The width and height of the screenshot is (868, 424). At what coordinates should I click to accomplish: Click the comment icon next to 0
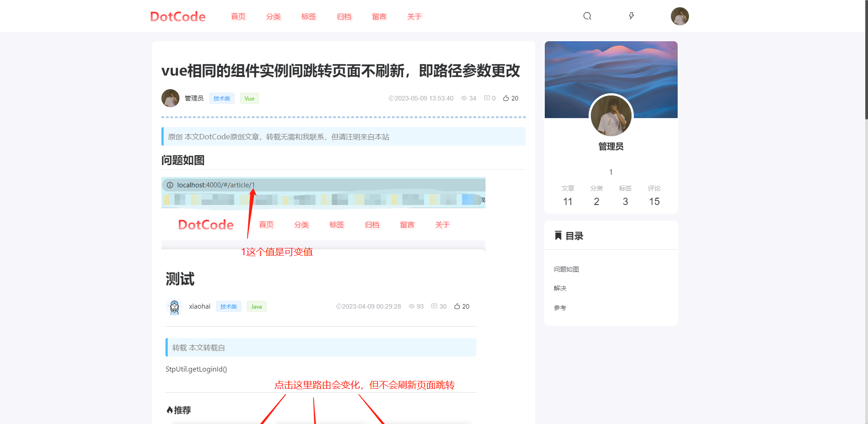[487, 98]
